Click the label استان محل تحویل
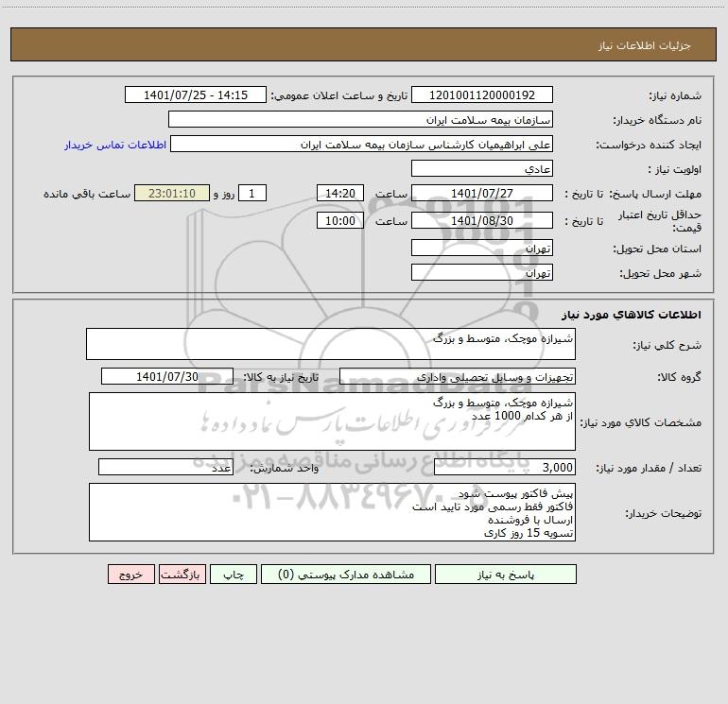This screenshot has height=704, width=728. 657,249
